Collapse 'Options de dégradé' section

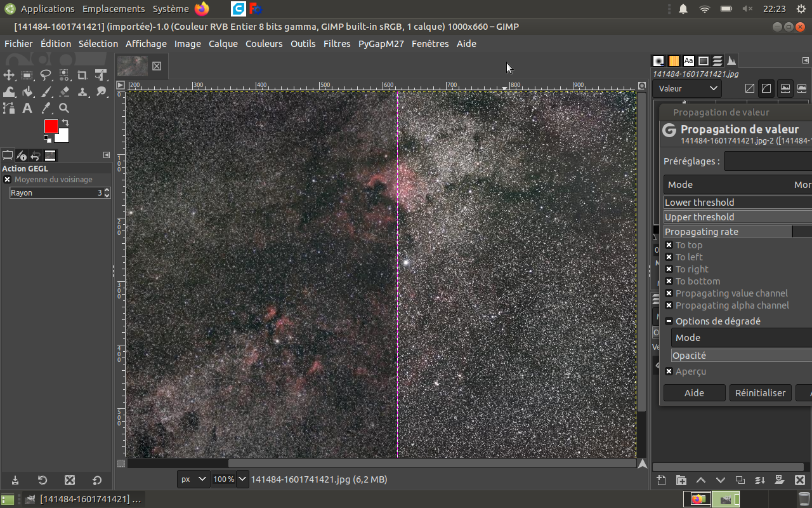pos(669,321)
